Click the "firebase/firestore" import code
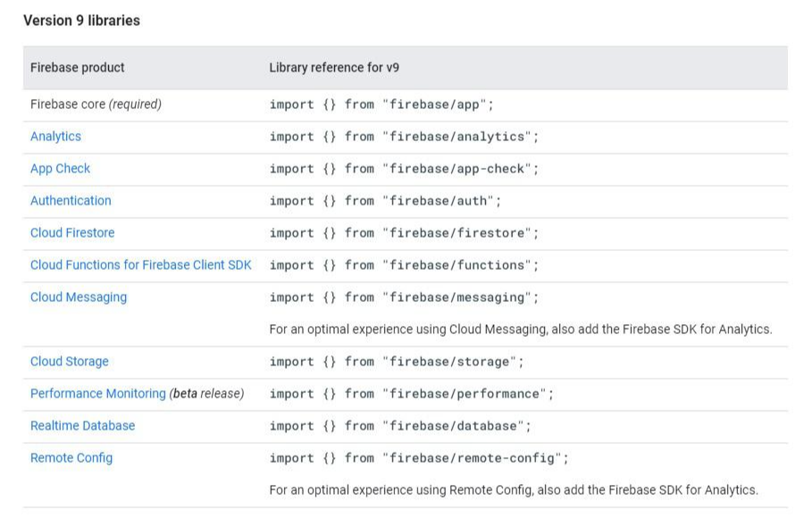This screenshot has height=518, width=812. pyautogui.click(x=404, y=233)
